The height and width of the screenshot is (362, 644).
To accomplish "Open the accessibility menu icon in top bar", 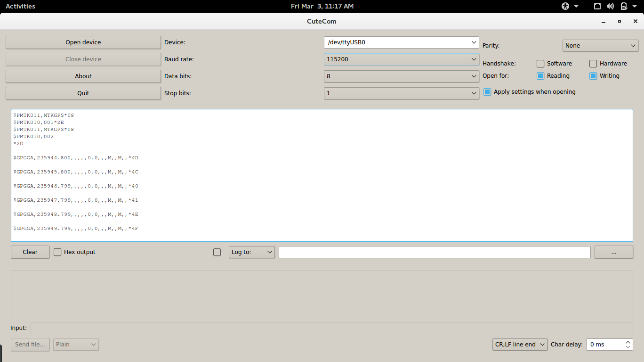I will coord(565,6).
